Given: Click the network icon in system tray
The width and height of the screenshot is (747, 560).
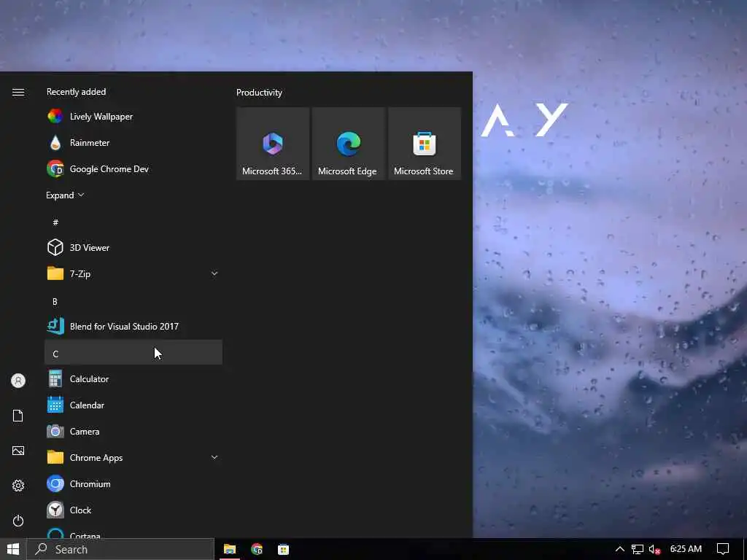Looking at the screenshot, I should click(638, 550).
